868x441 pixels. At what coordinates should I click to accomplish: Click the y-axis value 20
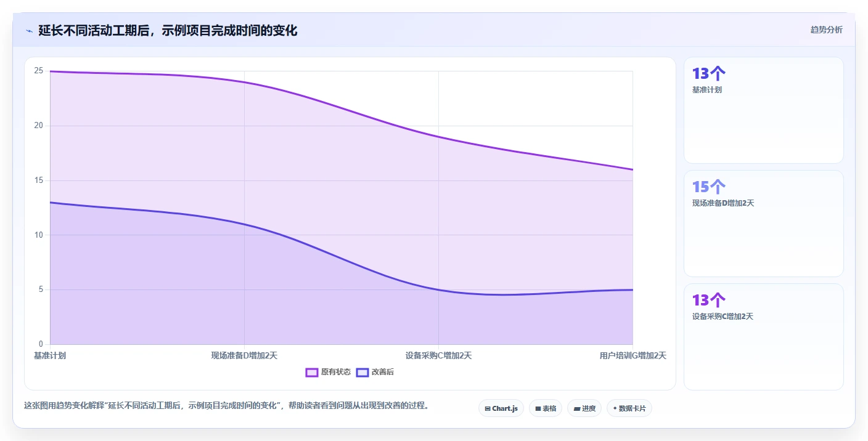click(x=39, y=126)
